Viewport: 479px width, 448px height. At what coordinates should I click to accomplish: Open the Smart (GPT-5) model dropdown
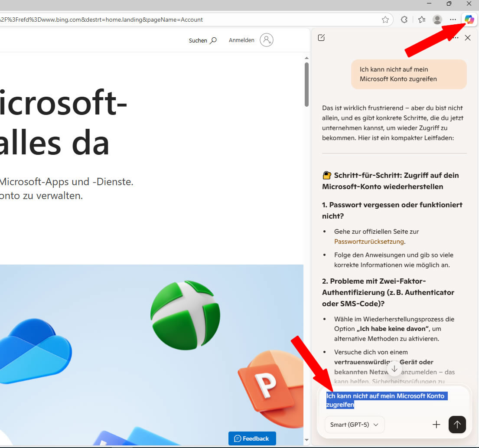[x=354, y=425]
